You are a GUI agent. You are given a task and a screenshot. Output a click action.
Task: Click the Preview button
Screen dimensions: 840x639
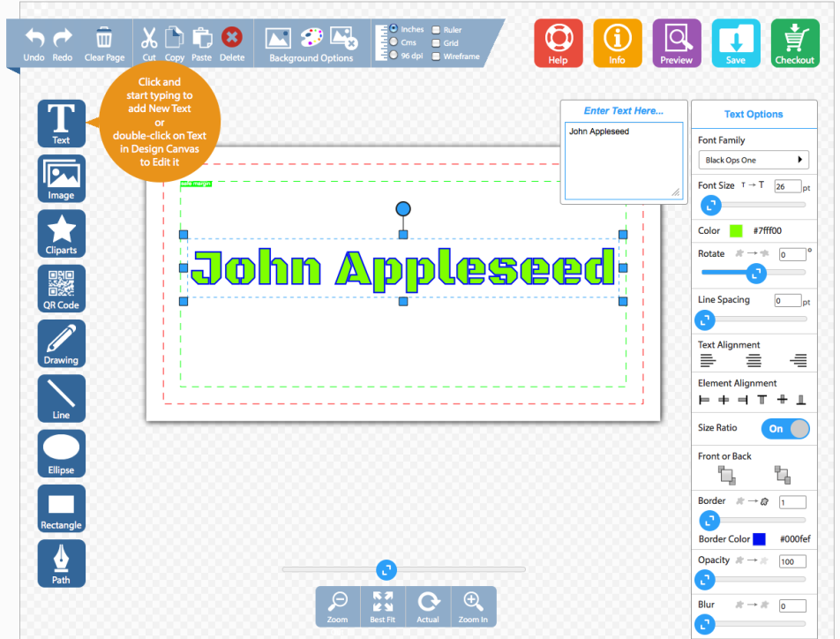click(x=677, y=43)
